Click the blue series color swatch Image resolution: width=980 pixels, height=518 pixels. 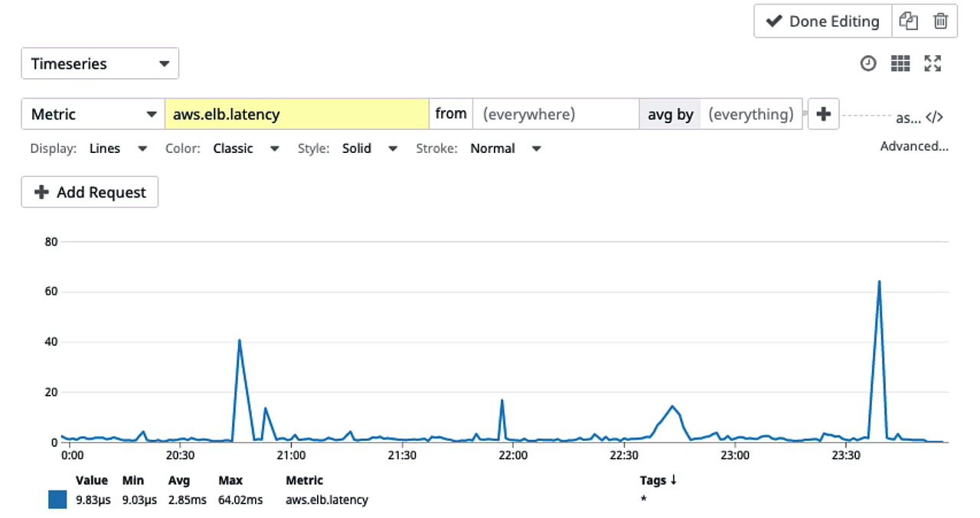point(57,500)
